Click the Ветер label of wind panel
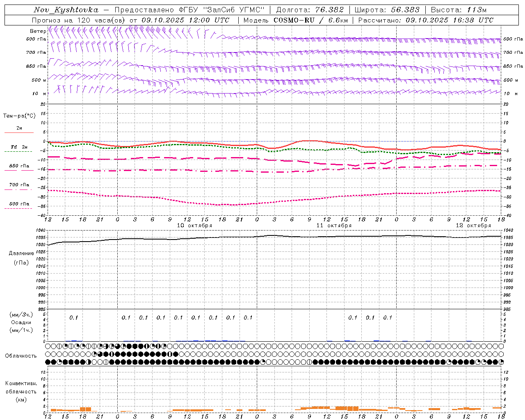The image size is (525, 420). coord(38,31)
